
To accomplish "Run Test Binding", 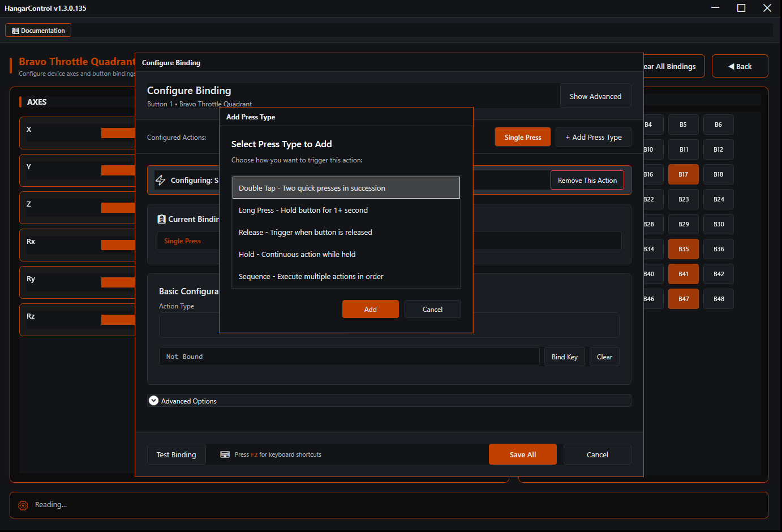I will pos(176,454).
